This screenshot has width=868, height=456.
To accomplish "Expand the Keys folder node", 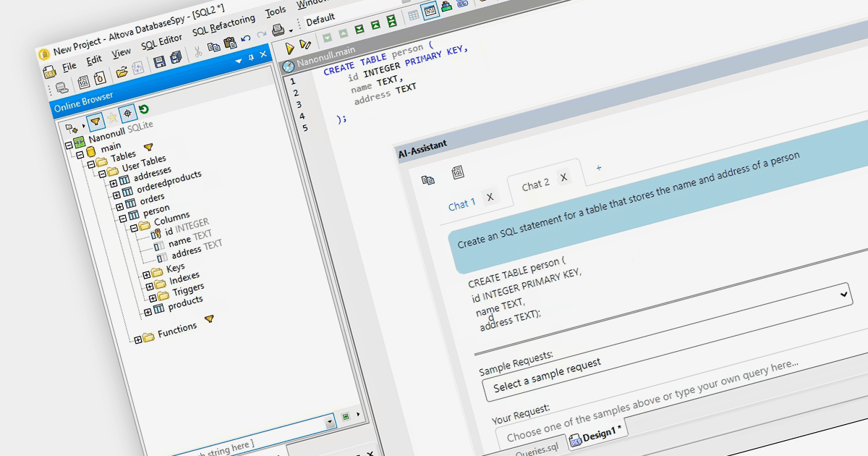I will point(147,274).
